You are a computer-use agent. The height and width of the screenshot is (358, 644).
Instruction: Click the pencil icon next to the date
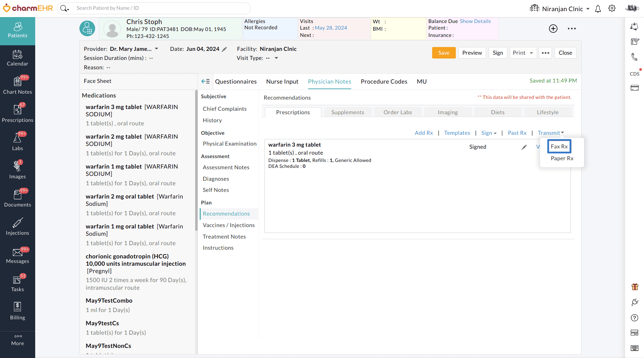224,49
